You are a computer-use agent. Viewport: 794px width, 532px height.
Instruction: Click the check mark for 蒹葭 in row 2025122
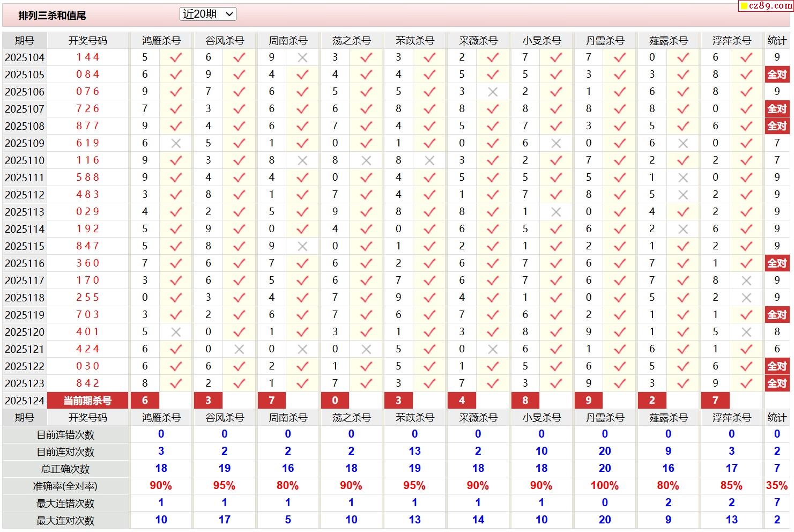(683, 366)
